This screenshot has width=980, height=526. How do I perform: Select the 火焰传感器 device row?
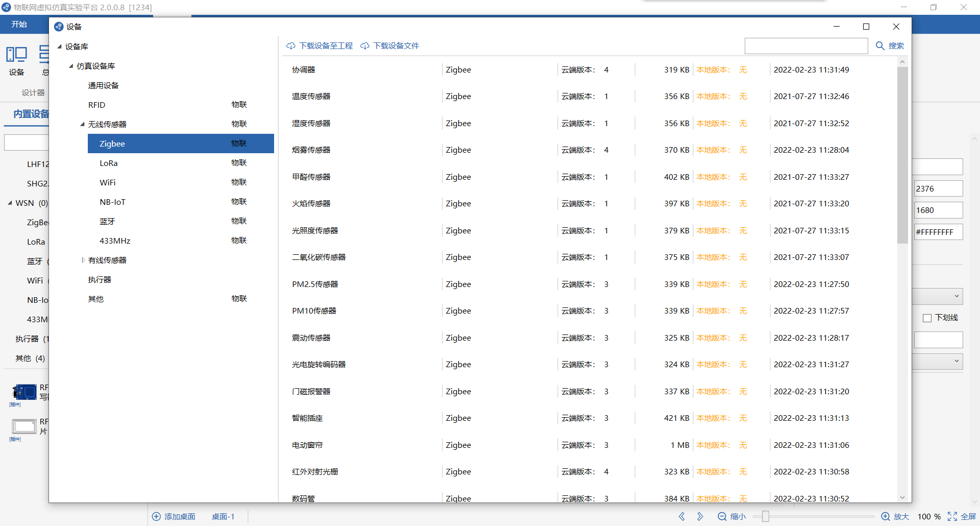(590, 204)
